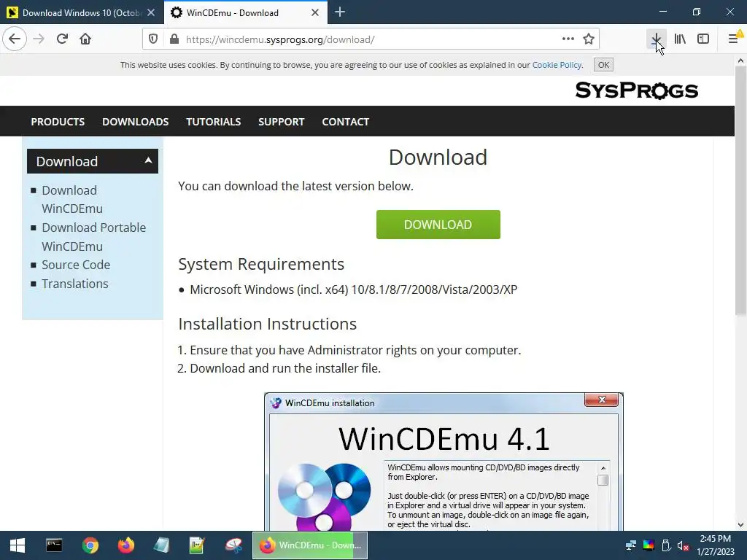747x560 pixels.
Task: Go back to previous page
Action: (x=15, y=39)
